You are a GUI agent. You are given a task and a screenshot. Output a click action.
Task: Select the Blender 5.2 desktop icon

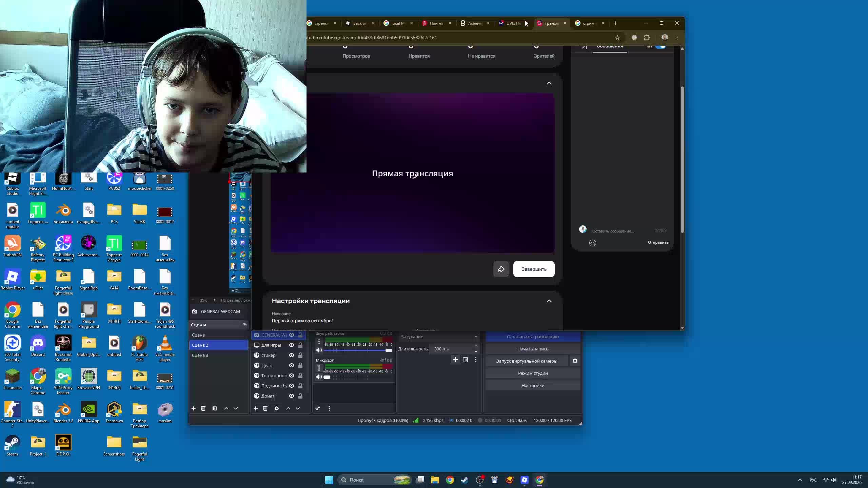[63, 412]
